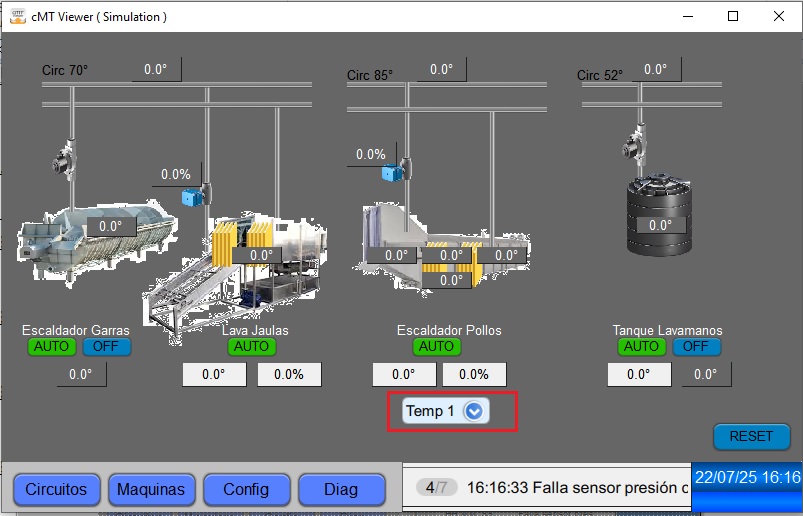Click the blue valve actuator above Lava Jaulas
Image resolution: width=803 pixels, height=516 pixels.
(x=192, y=198)
